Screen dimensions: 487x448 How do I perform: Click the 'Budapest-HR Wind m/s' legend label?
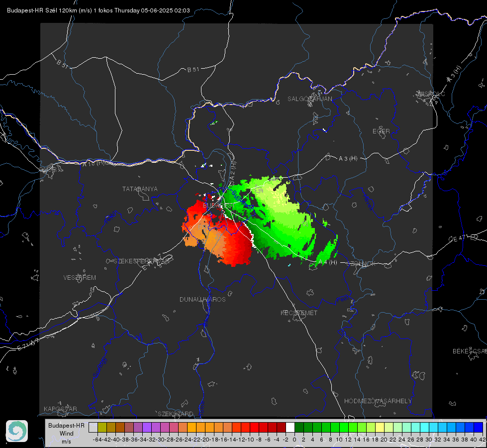[67, 433]
